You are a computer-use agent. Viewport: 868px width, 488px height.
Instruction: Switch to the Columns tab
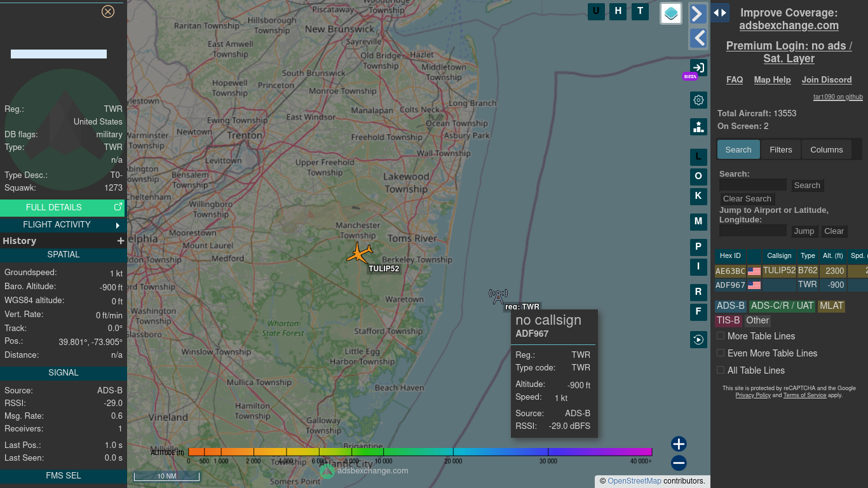(827, 149)
